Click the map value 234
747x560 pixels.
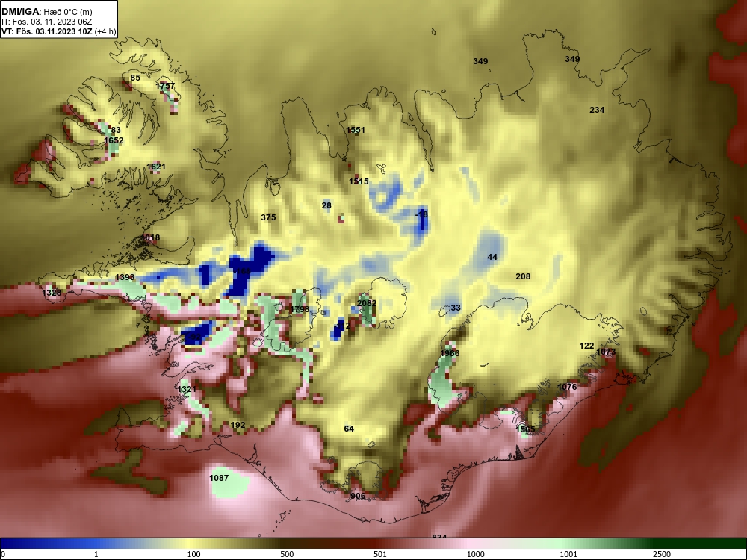597,110
